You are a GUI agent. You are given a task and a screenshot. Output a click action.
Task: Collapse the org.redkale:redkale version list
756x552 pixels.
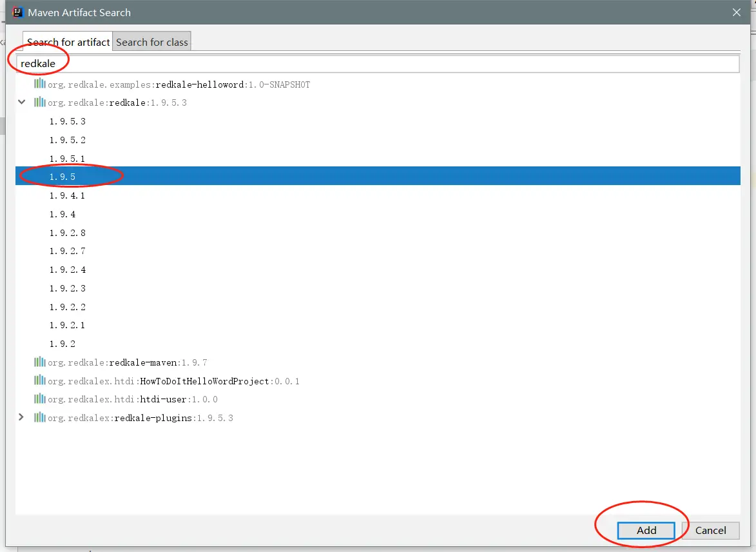[x=22, y=103]
